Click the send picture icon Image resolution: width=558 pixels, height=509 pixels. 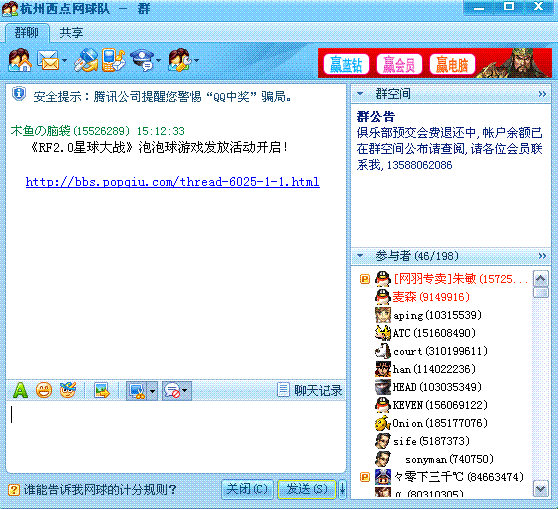point(102,390)
